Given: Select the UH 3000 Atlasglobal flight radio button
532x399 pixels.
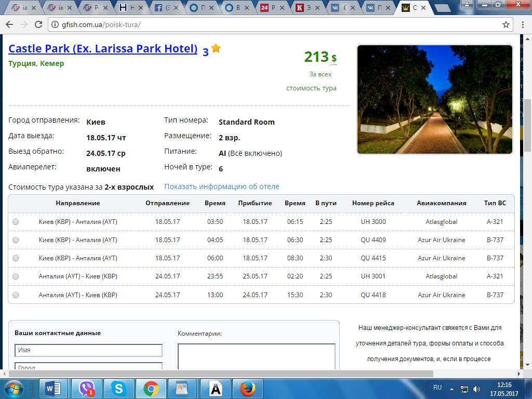Looking at the screenshot, I should 16,222.
